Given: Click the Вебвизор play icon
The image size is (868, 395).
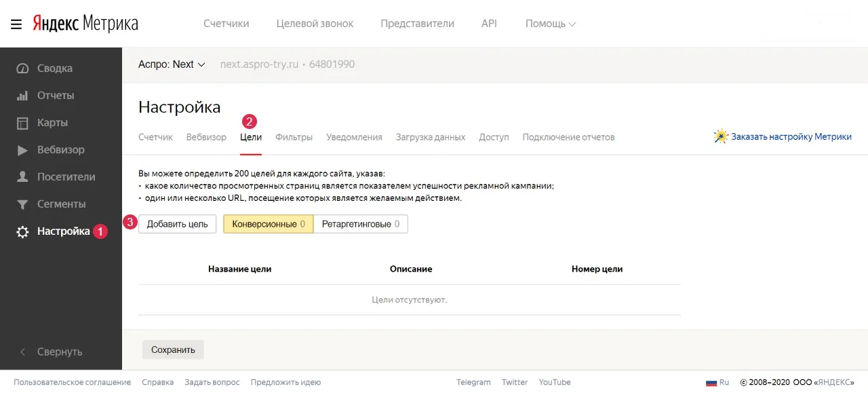Looking at the screenshot, I should point(23,150).
